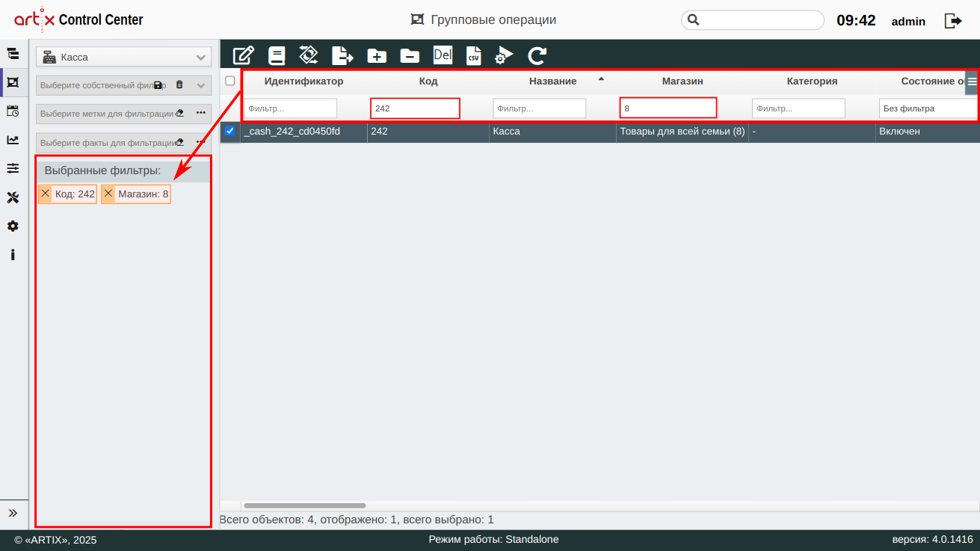The image size is (980, 551).
Task: Open the 'Без фильтра' state filter dropdown
Action: tap(928, 108)
